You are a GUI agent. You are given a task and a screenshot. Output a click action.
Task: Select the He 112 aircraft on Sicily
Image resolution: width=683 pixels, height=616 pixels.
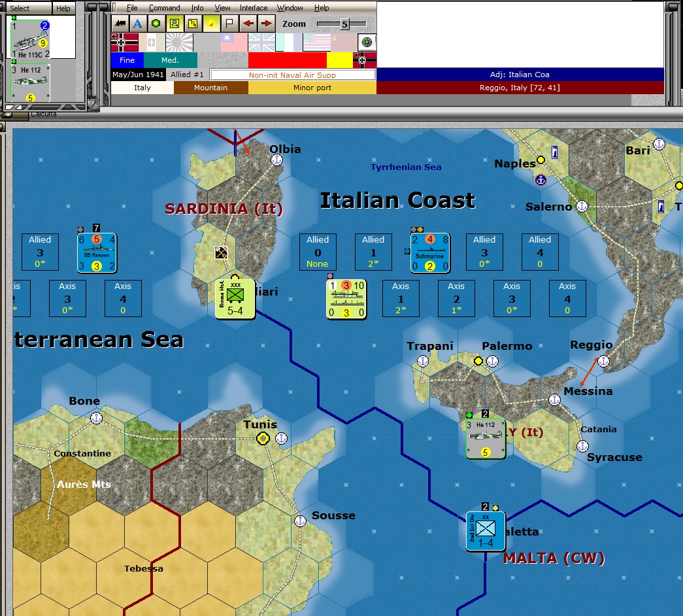pyautogui.click(x=486, y=438)
